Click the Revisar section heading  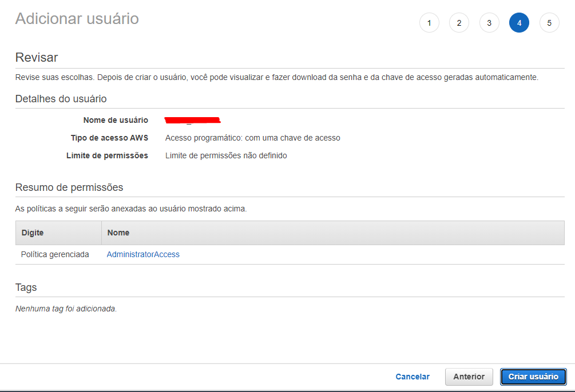(37, 57)
